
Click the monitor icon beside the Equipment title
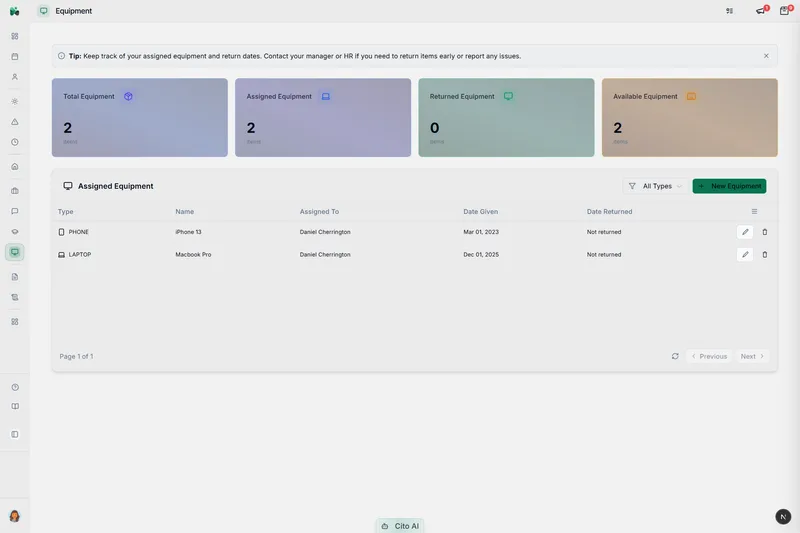(44, 11)
